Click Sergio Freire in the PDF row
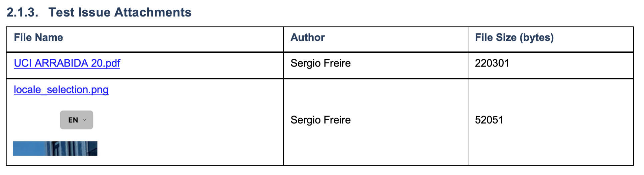This screenshot has height=175, width=644. point(321,63)
